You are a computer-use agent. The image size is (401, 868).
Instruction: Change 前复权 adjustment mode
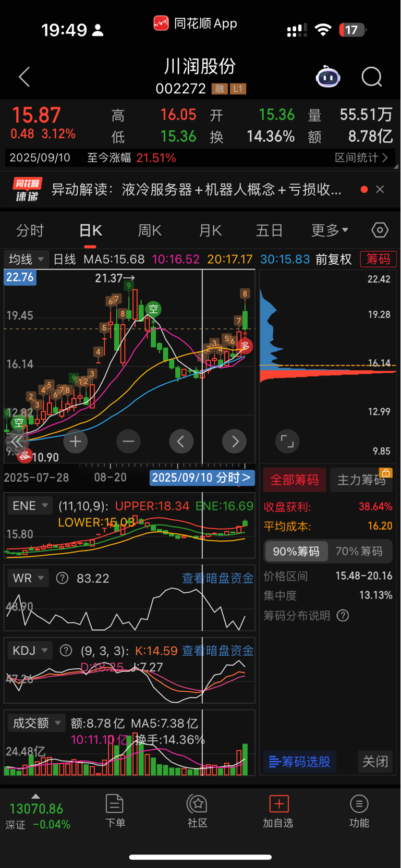(334, 259)
